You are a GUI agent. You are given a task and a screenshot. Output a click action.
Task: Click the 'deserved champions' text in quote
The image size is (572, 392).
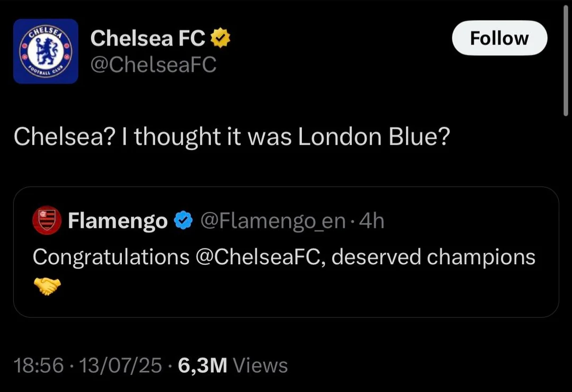click(433, 257)
